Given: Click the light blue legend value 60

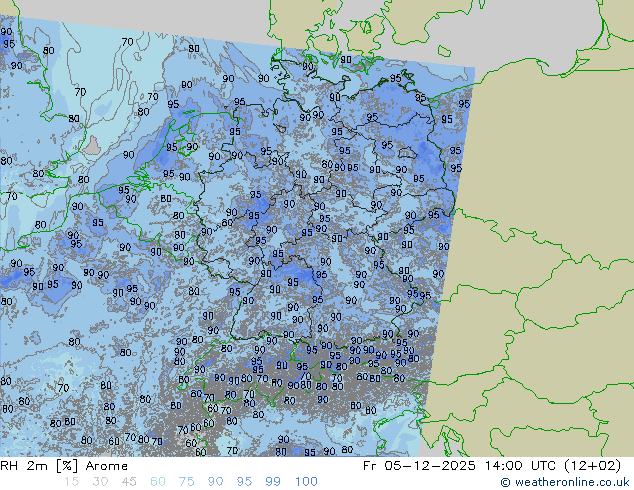Looking at the screenshot, I should tap(158, 482).
